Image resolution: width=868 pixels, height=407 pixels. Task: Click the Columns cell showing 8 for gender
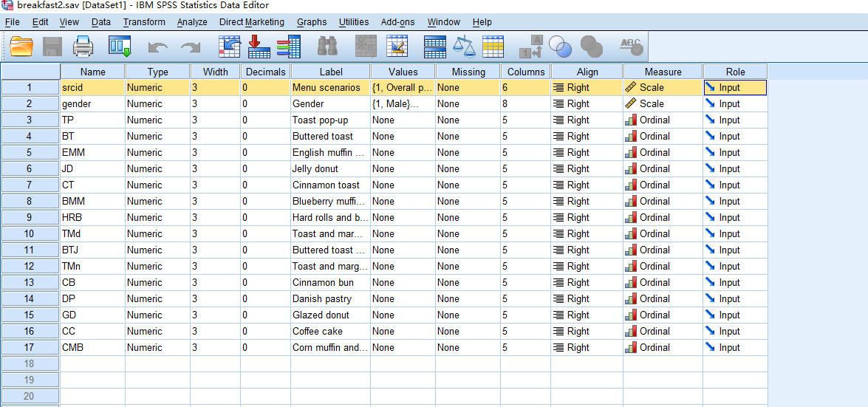click(525, 103)
